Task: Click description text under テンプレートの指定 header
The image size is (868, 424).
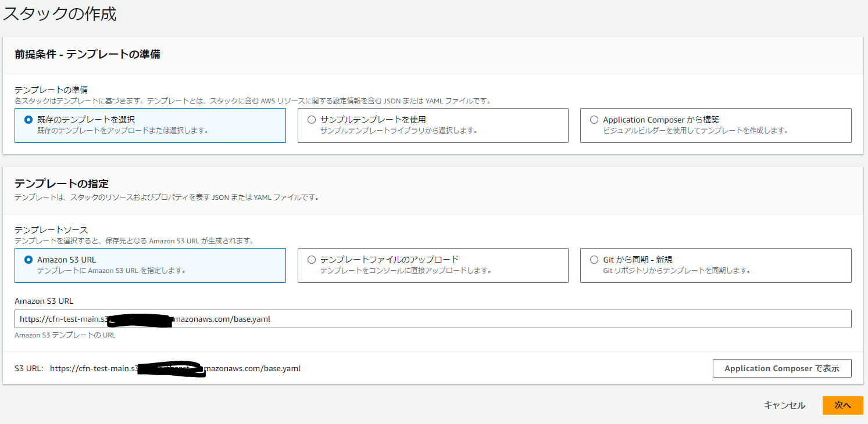Action: click(x=166, y=197)
